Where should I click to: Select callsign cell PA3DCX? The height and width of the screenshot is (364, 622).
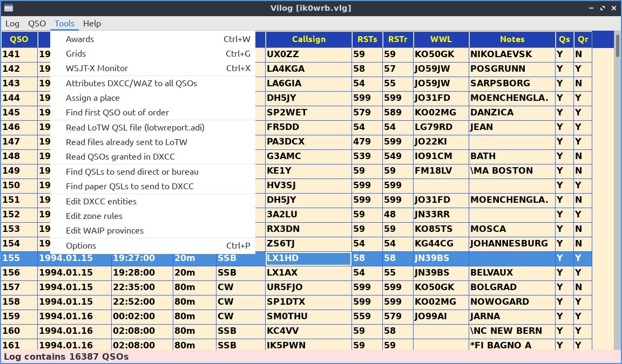click(309, 141)
